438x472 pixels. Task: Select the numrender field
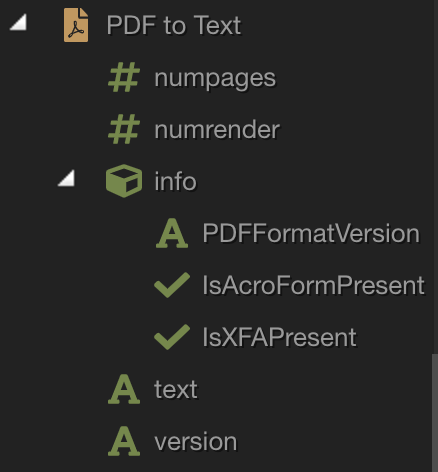(217, 130)
